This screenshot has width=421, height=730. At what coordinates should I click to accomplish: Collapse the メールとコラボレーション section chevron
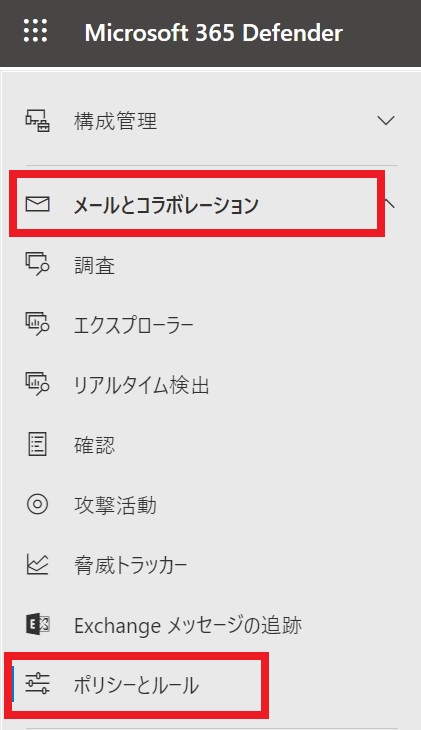point(389,203)
